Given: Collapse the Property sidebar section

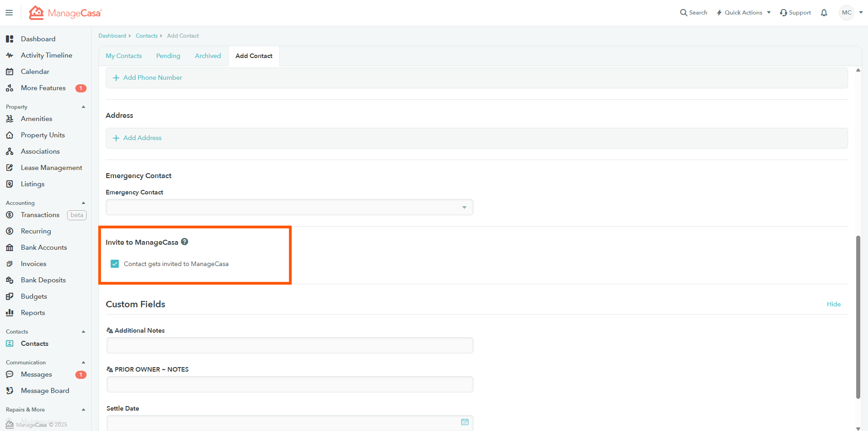Looking at the screenshot, I should pos(83,107).
